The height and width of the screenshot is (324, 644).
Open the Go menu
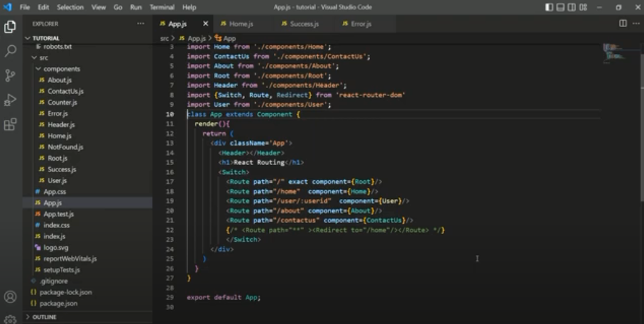click(118, 7)
